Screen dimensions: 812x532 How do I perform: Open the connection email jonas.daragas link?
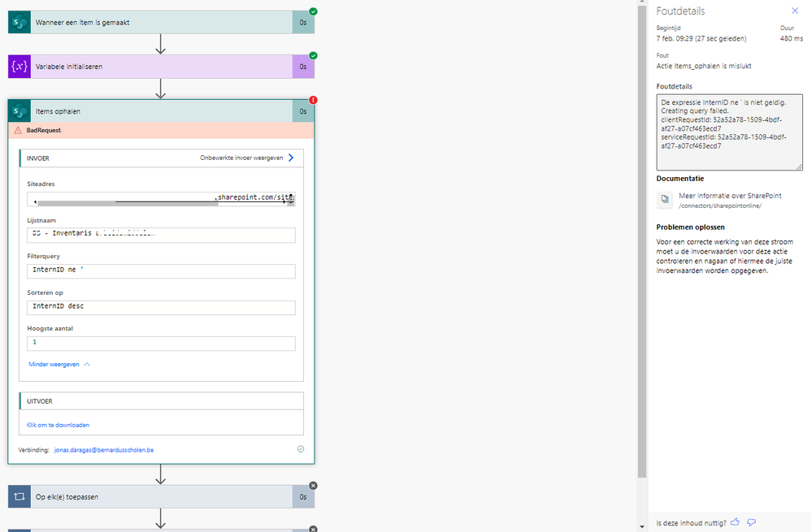104,450
